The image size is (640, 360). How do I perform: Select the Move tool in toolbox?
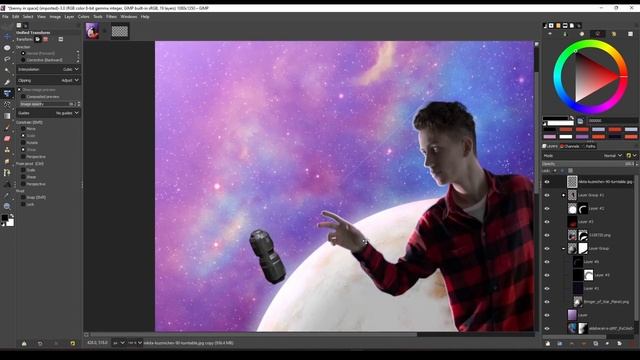point(7,36)
